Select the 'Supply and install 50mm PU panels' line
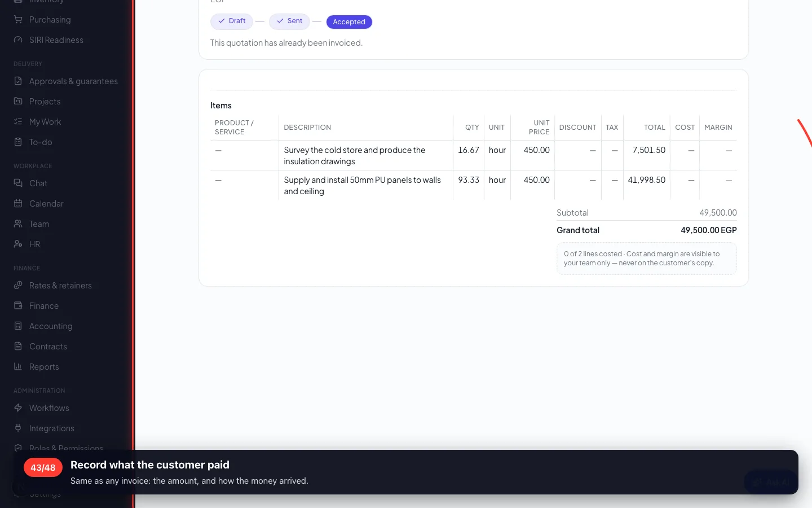 click(363, 186)
